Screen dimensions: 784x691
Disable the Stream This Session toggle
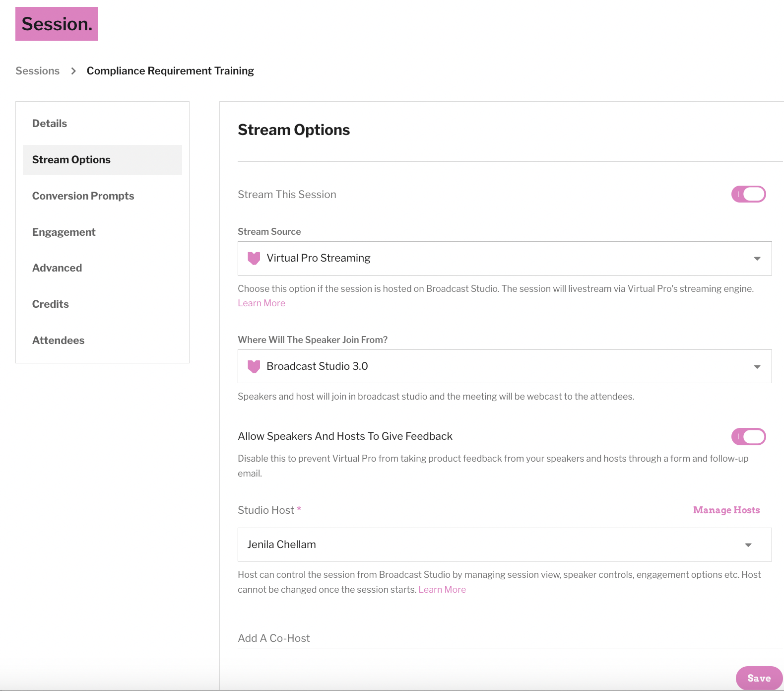(748, 194)
